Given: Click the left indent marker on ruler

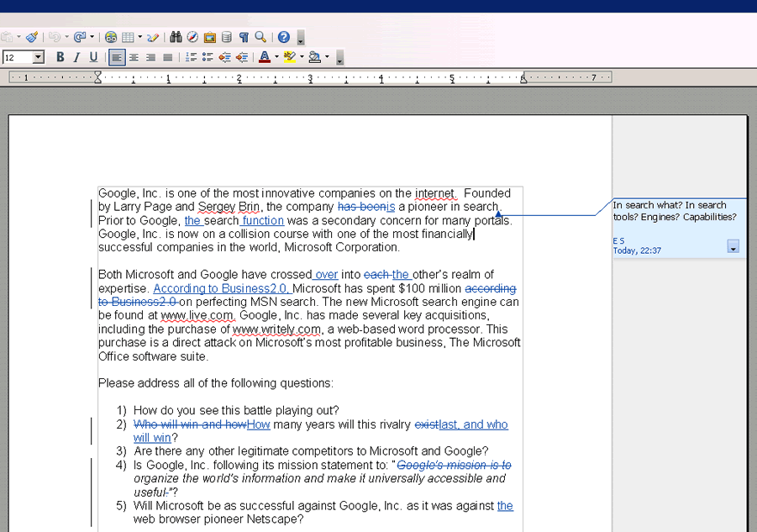Looking at the screenshot, I should pos(98,77).
